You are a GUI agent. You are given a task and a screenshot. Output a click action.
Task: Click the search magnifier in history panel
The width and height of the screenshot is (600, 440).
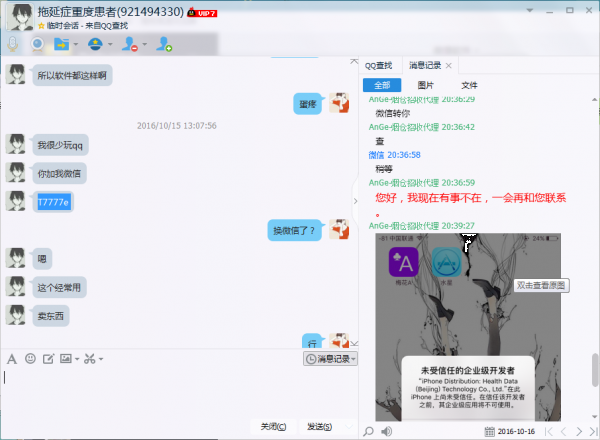[x=368, y=431]
